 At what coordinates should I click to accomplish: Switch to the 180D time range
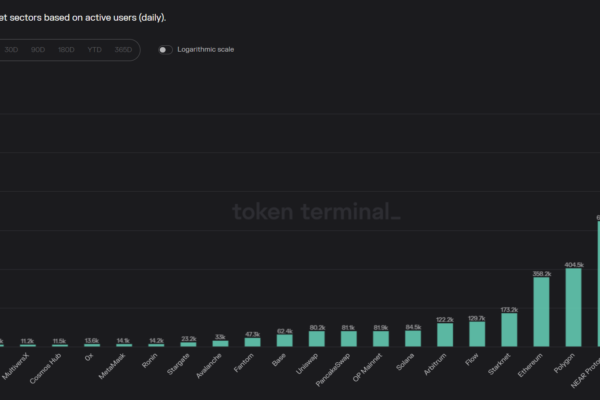click(67, 49)
